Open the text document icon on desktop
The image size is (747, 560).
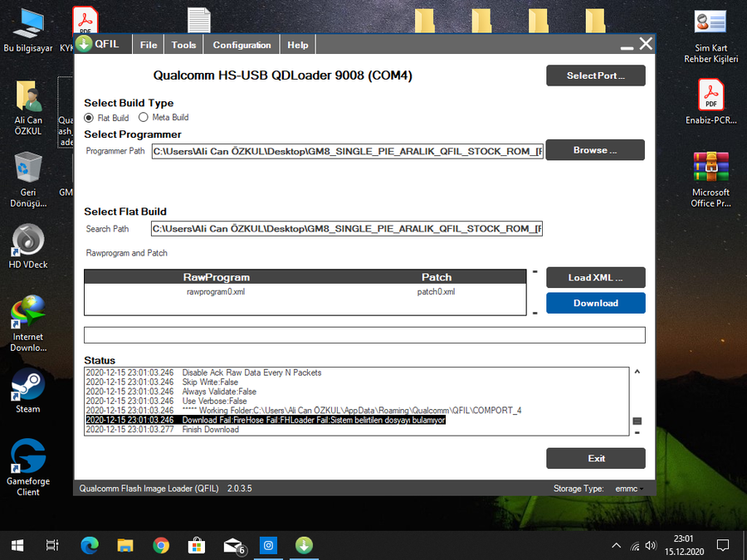click(x=198, y=20)
